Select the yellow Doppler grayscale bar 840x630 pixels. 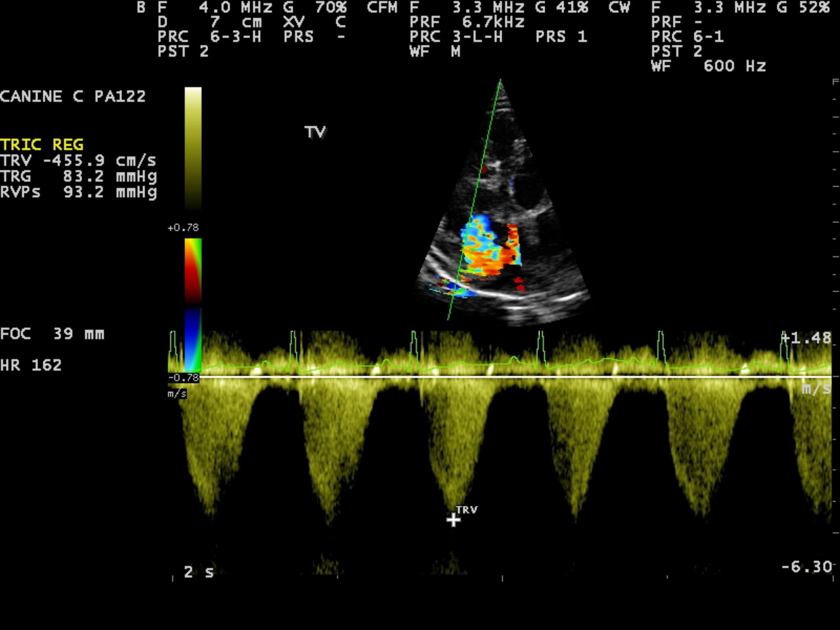click(x=193, y=147)
